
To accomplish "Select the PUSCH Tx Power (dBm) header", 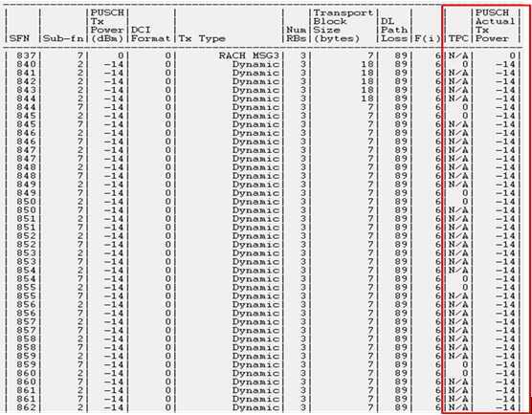I will (107, 26).
